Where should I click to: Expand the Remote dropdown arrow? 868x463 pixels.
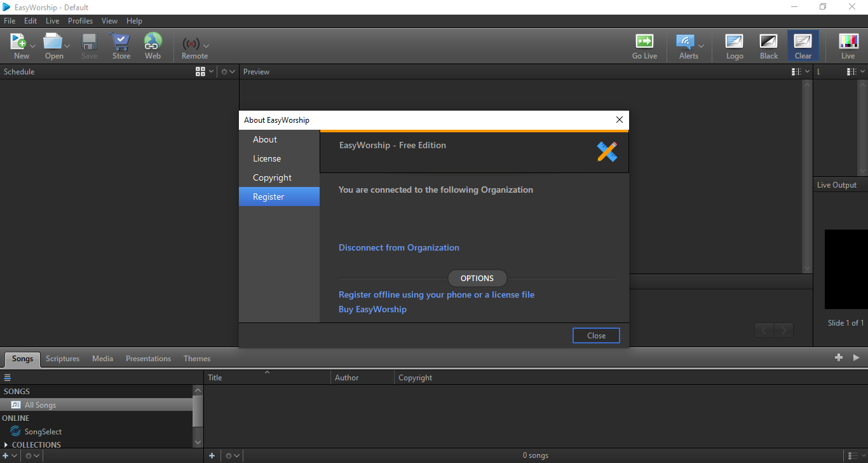206,46
